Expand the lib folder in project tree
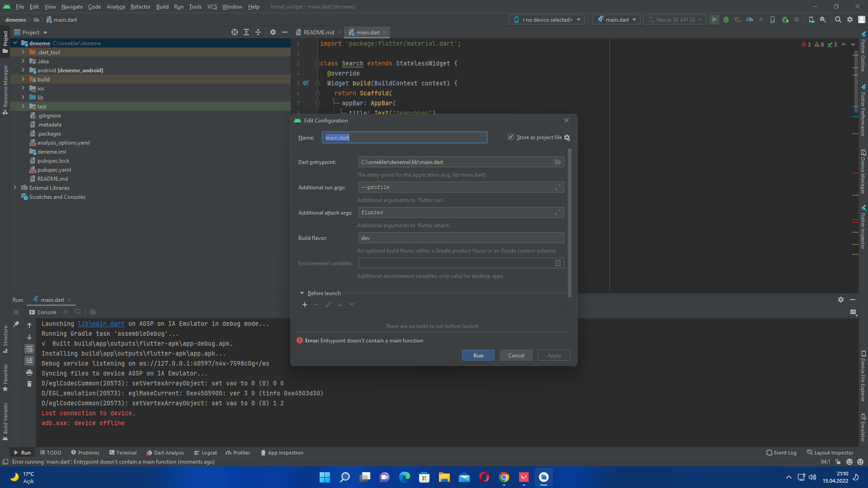Screen dimensions: 868x488 23,98
